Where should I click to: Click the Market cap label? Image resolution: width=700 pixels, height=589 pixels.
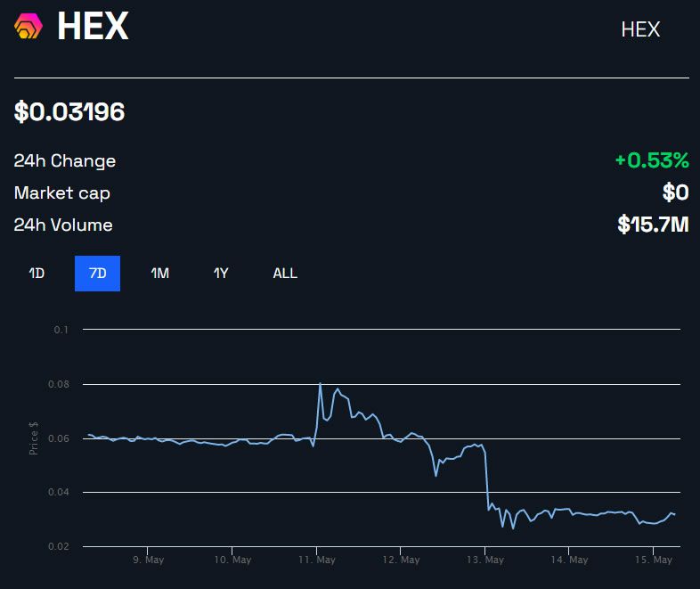tap(62, 193)
